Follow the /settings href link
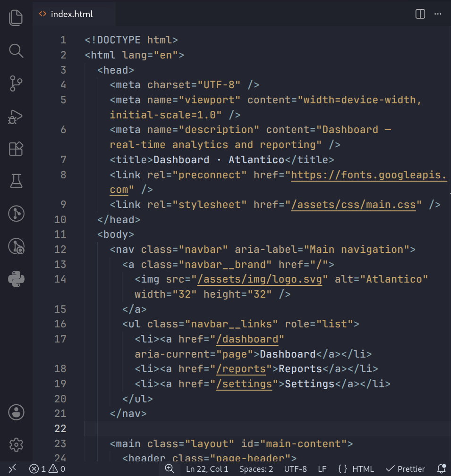 pos(244,384)
